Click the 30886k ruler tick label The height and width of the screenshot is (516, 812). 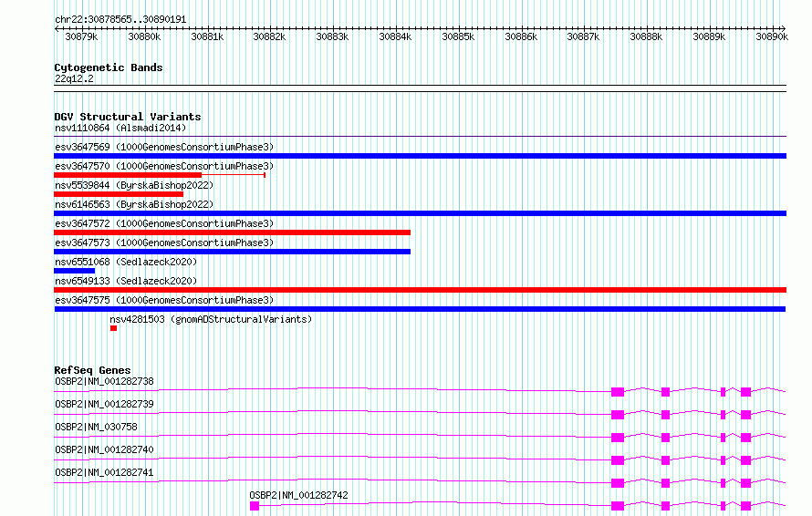(x=521, y=36)
